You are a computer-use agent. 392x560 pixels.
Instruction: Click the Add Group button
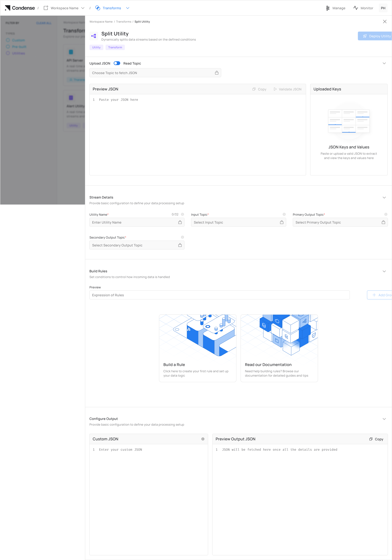tap(379, 295)
